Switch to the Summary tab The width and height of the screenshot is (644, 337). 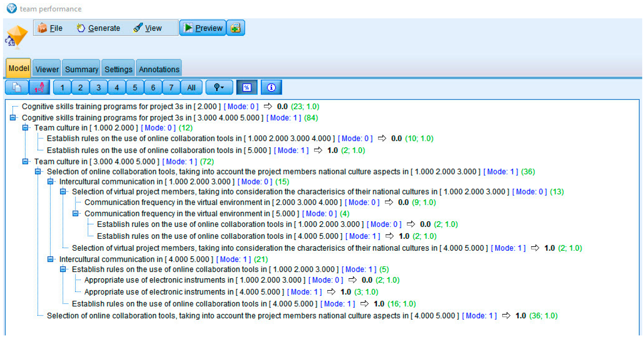point(82,69)
